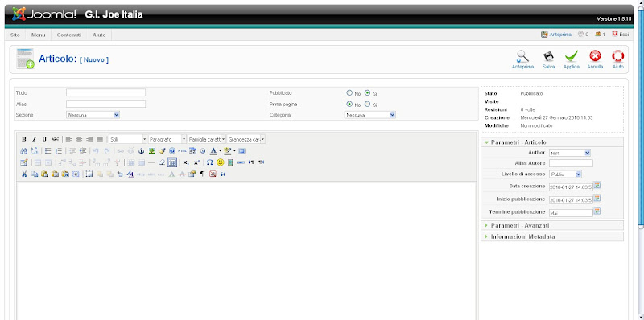
Task: Insert a blockquote
Action: click(x=223, y=174)
